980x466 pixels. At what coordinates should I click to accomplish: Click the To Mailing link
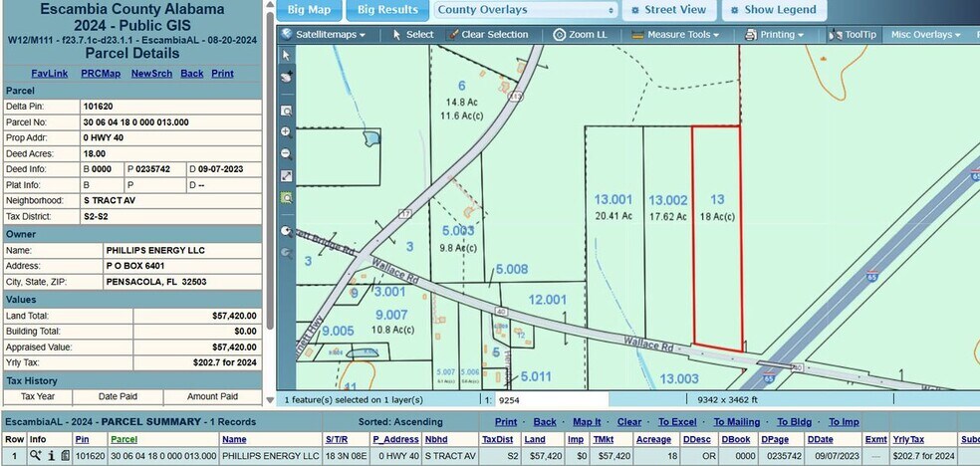pos(737,422)
